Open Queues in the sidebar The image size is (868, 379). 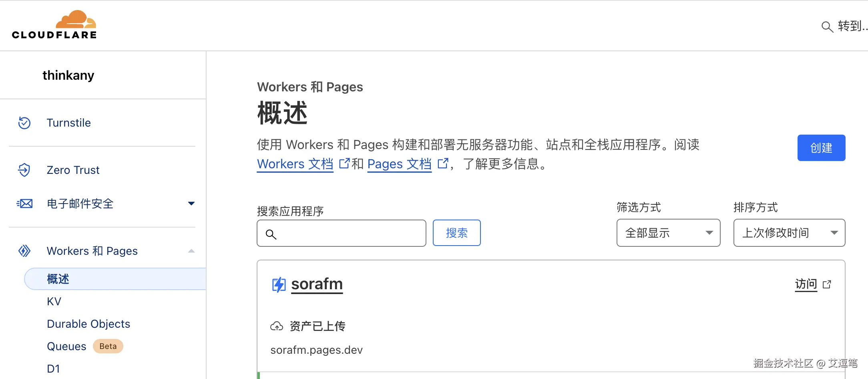66,346
